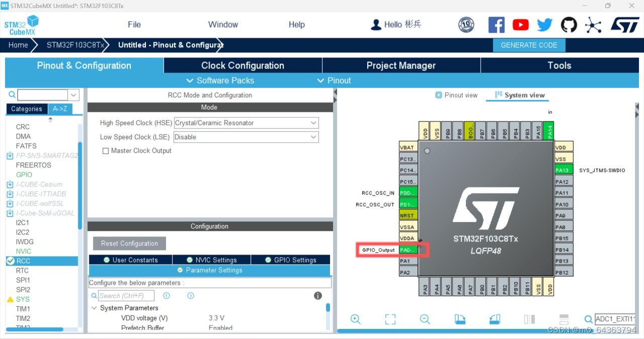Open the Low Speed Clock LSE dropdown
This screenshot has height=339, width=644.
pyautogui.click(x=314, y=137)
